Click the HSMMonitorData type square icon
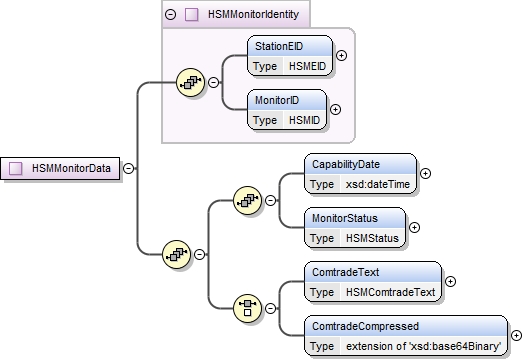 pyautogui.click(x=16, y=168)
